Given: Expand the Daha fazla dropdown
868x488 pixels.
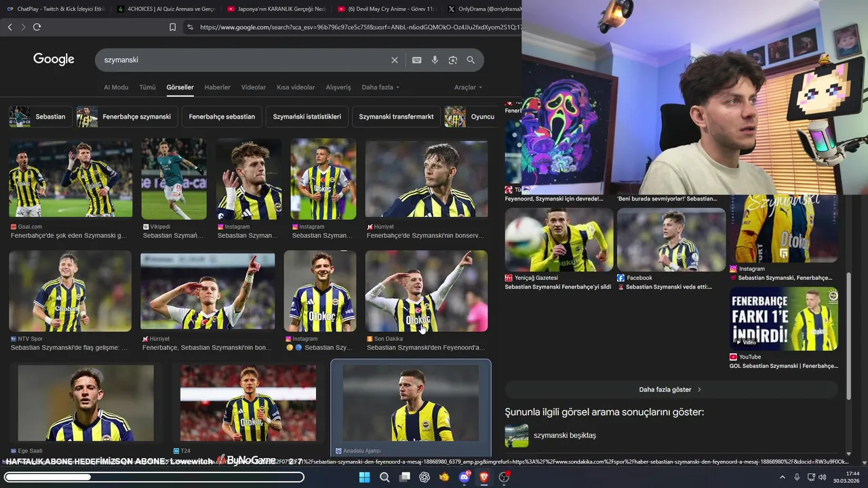Looking at the screenshot, I should pyautogui.click(x=380, y=87).
